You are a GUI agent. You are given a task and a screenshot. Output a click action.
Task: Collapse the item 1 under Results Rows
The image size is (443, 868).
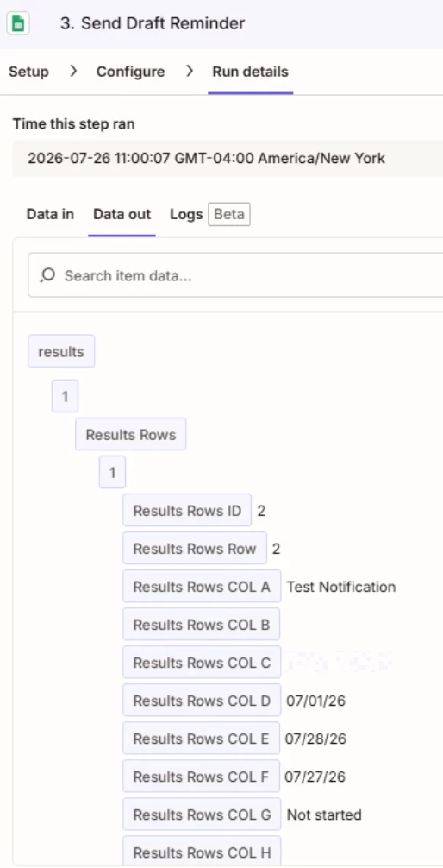pos(112,472)
